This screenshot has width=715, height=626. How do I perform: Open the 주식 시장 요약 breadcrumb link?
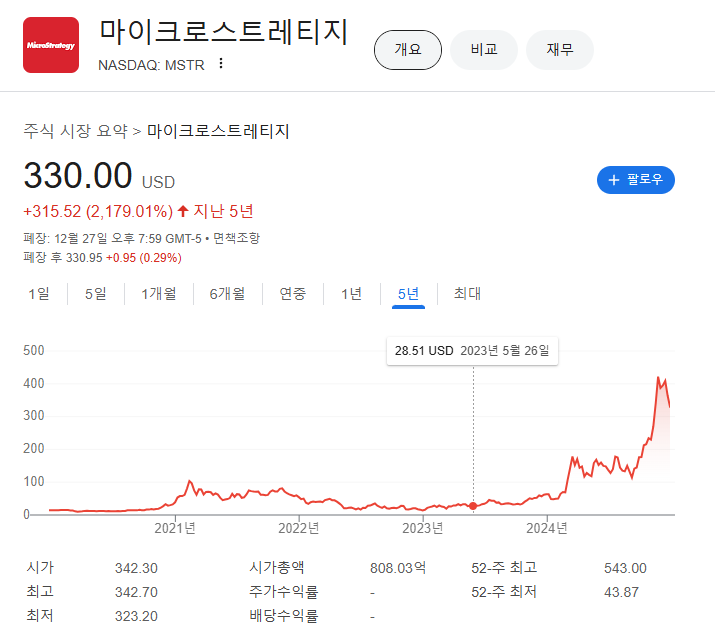pyautogui.click(x=76, y=131)
